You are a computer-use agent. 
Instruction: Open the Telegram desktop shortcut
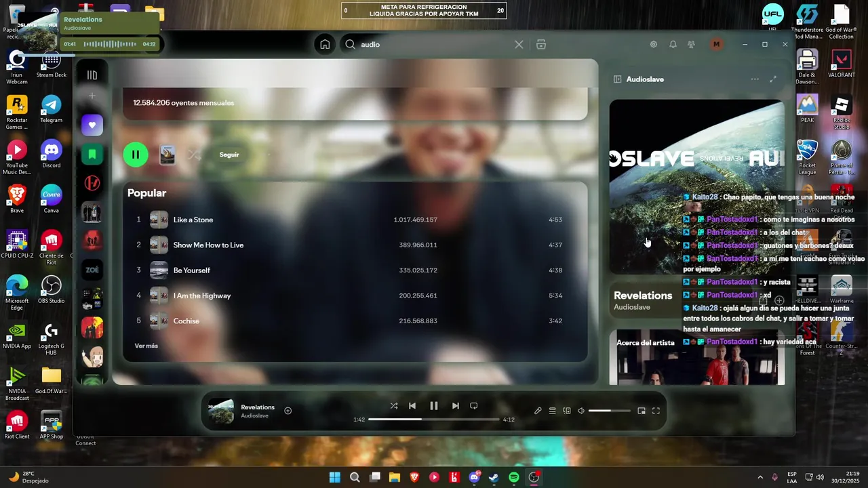[52, 109]
